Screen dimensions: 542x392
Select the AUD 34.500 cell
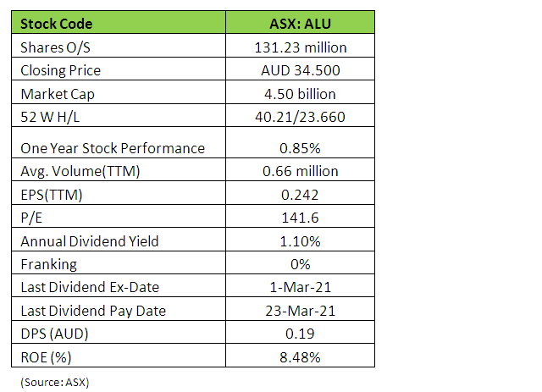click(300, 70)
